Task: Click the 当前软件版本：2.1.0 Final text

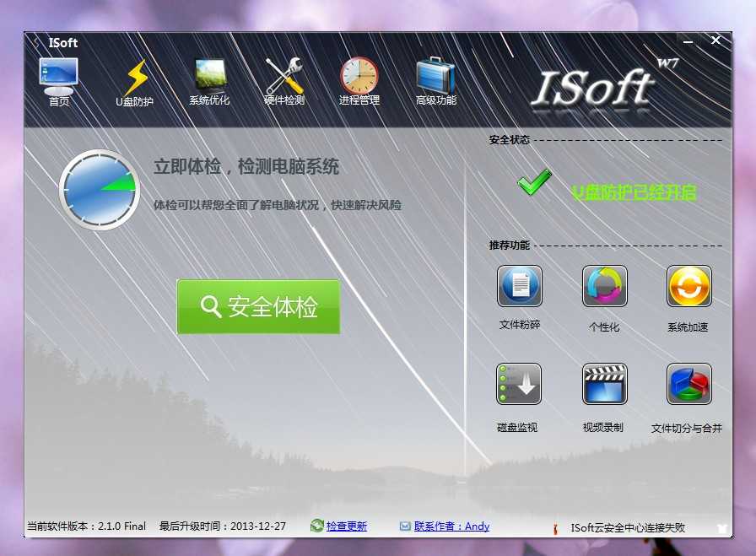Action: (86, 526)
